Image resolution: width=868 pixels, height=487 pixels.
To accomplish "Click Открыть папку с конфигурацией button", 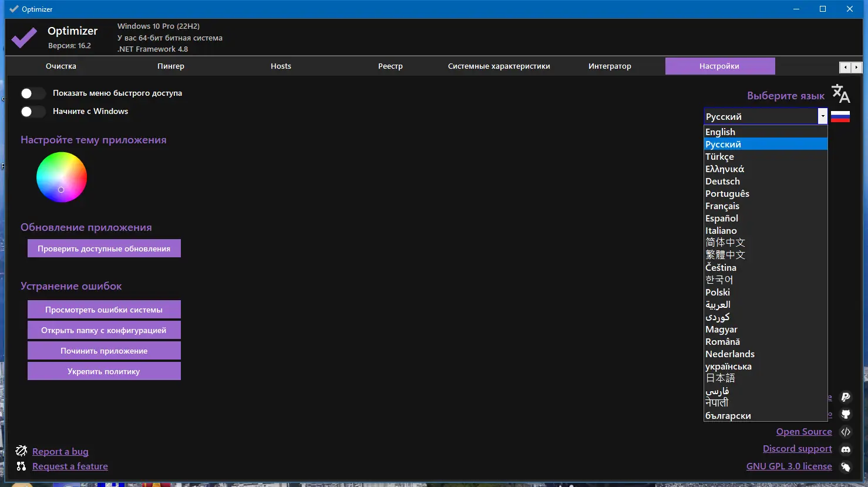I will [x=104, y=330].
